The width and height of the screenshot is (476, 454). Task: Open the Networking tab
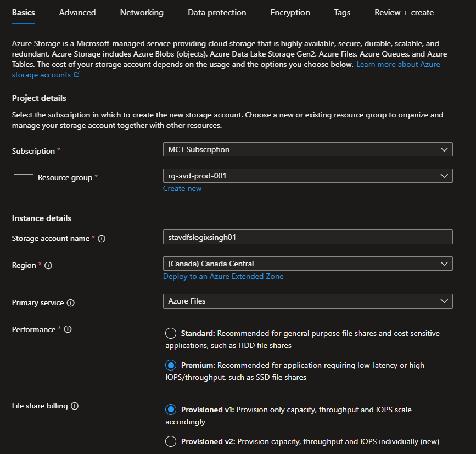(142, 13)
